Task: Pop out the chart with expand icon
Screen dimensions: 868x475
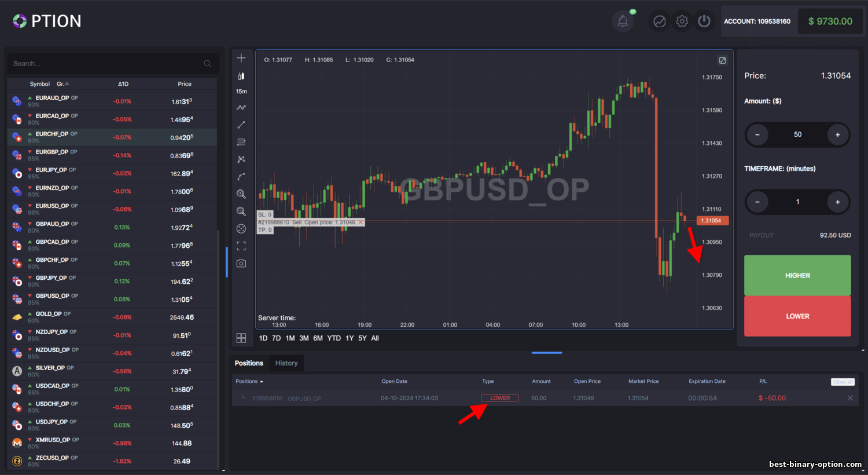Action: (x=722, y=60)
